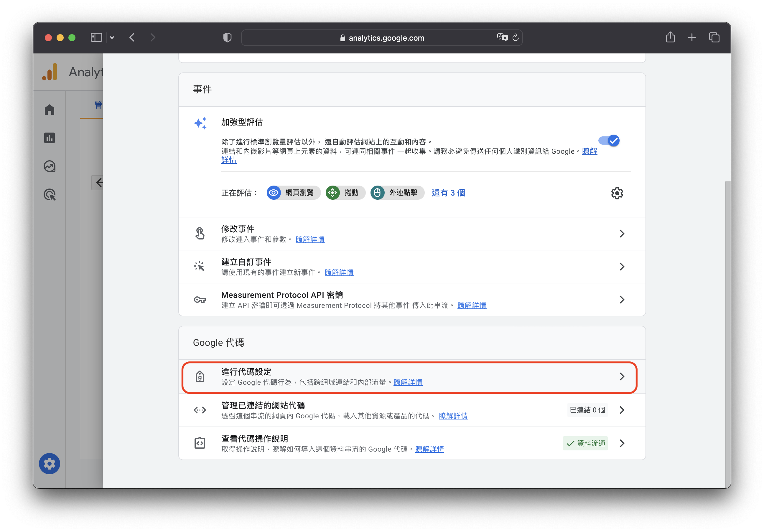764x532 pixels.
Task: Click the enhanced measurement sparkle icon
Action: tap(200, 123)
